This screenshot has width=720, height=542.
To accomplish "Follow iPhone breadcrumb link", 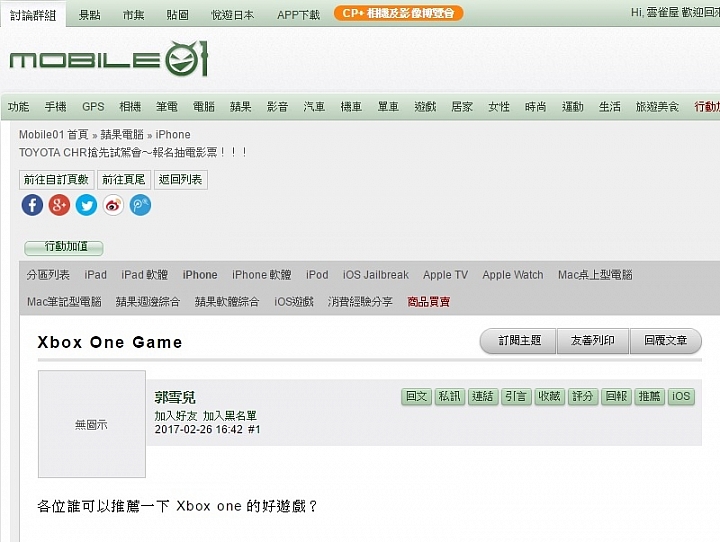I will (173, 135).
